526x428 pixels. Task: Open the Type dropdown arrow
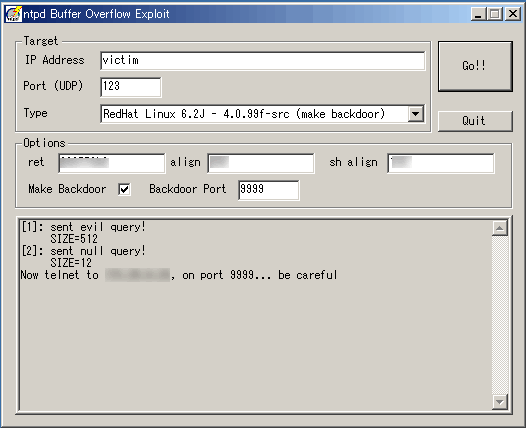(416, 114)
